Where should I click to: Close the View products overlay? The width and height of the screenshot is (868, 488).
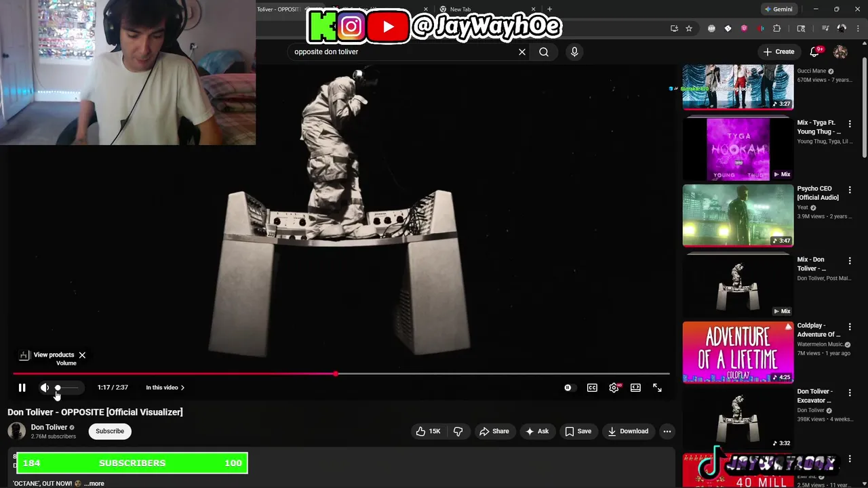click(x=82, y=355)
